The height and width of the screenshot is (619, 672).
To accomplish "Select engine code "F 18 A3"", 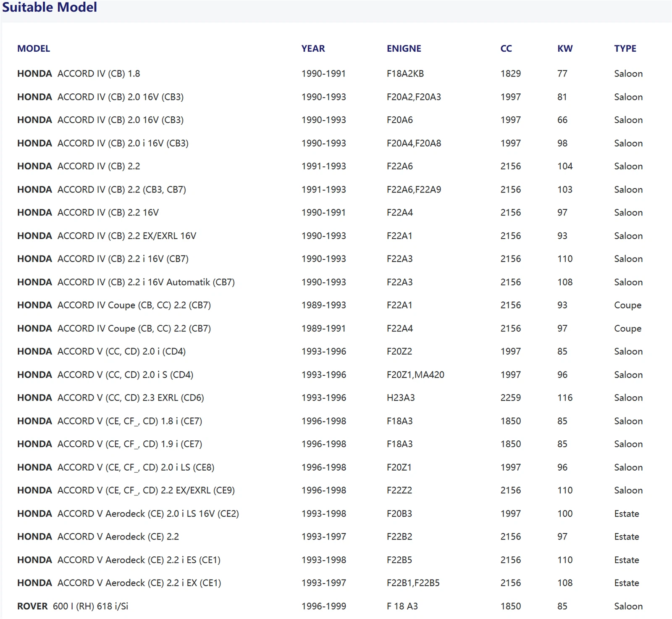I will tap(402, 606).
